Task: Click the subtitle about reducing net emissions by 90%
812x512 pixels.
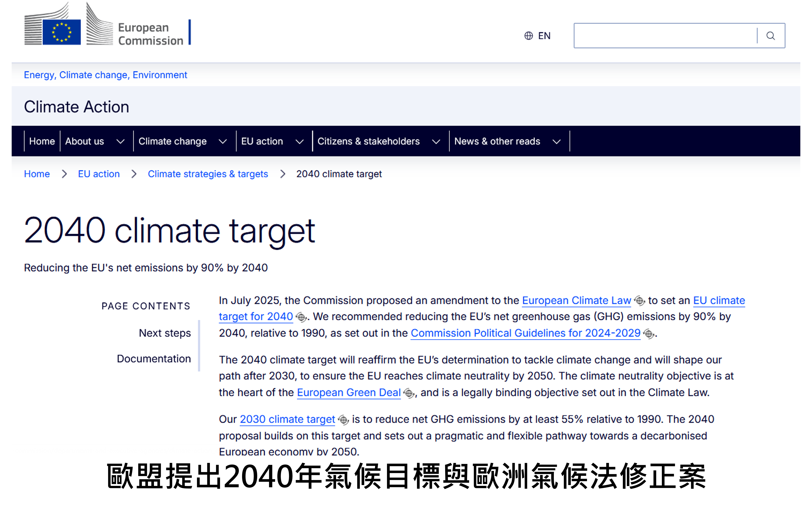Action: [146, 268]
